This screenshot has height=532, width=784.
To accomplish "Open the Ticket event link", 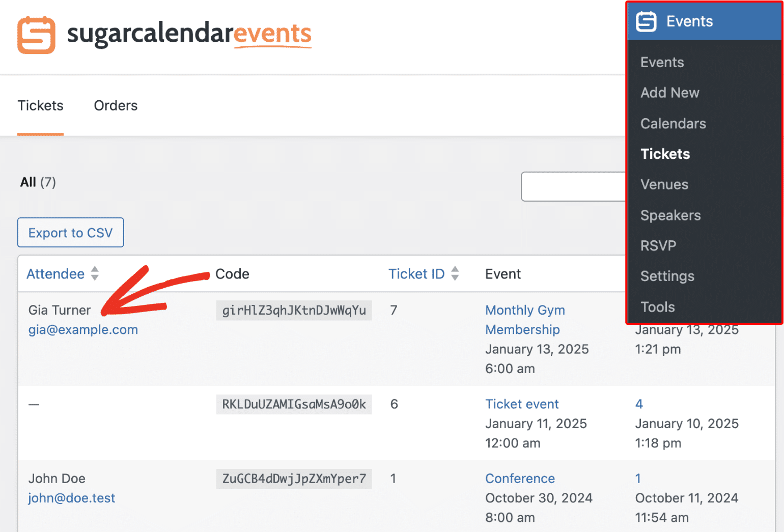I will pyautogui.click(x=522, y=404).
